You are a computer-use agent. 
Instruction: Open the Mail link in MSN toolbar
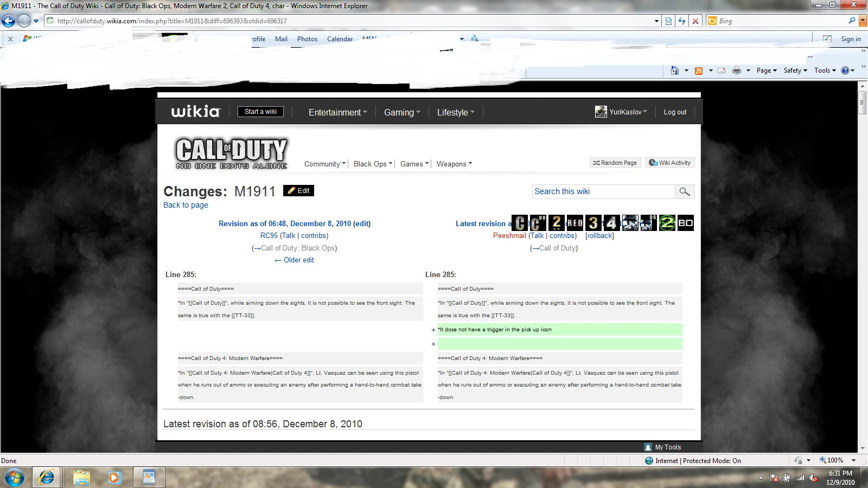pyautogui.click(x=281, y=39)
